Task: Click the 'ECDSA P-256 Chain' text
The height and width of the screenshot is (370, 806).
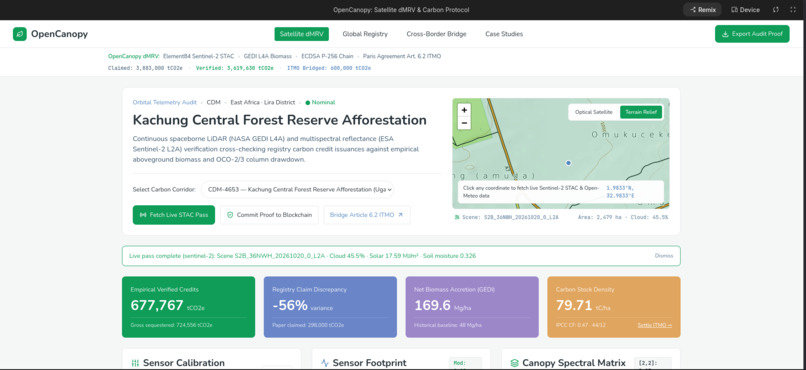Action: 327,56
